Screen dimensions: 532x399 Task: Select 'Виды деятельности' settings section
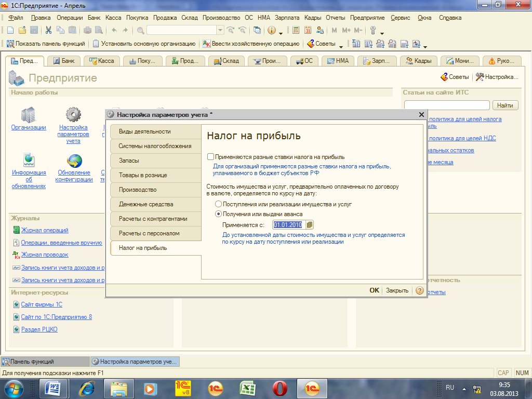156,131
